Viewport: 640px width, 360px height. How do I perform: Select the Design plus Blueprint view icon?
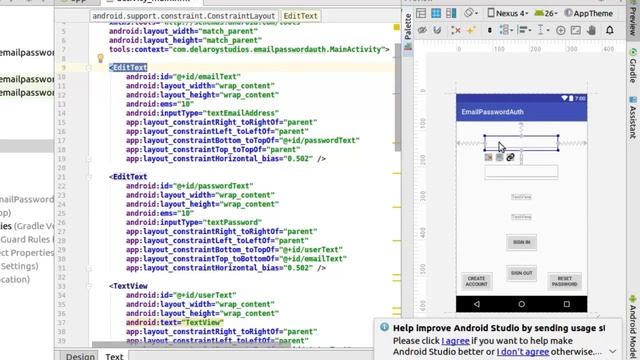pyautogui.click(x=451, y=13)
